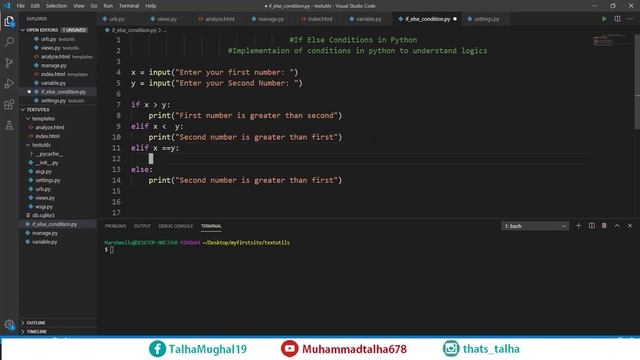Screen dimensions: 640x360
Task: Open the Go menu
Action: [94, 6]
